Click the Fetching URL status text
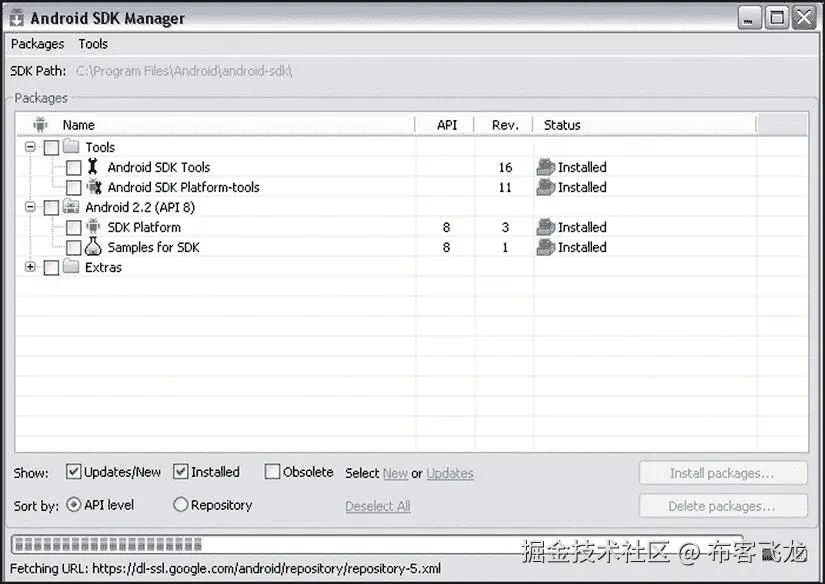 225,569
